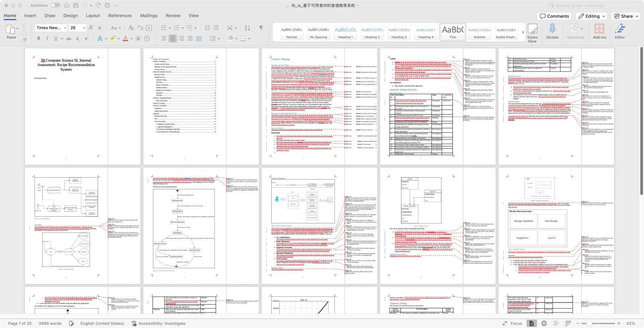Switch to Draft view in status bar

point(568,323)
